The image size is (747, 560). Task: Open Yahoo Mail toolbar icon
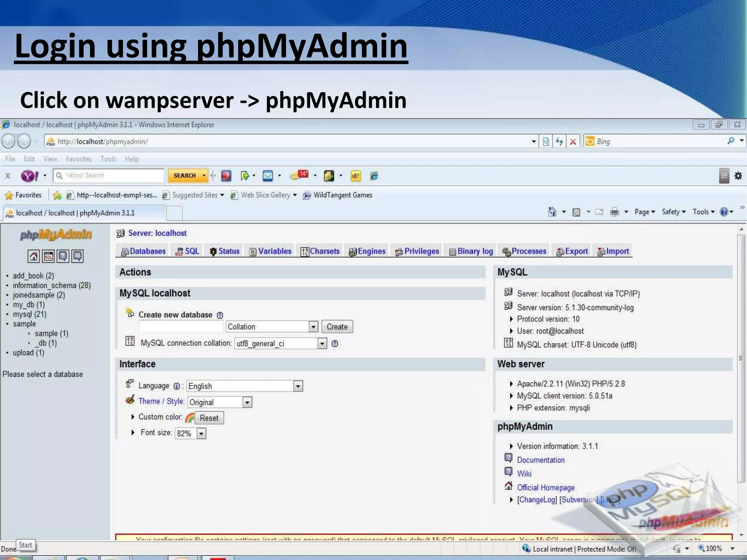click(268, 176)
